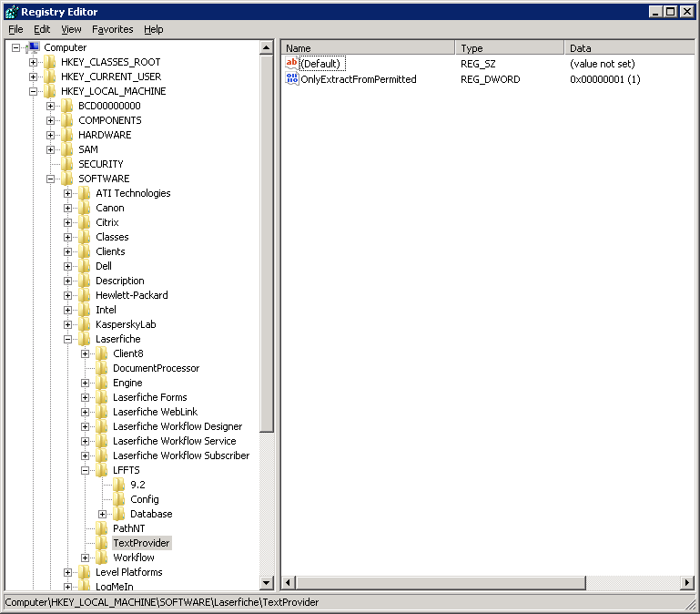
Task: Open the Help menu
Action: point(154,29)
